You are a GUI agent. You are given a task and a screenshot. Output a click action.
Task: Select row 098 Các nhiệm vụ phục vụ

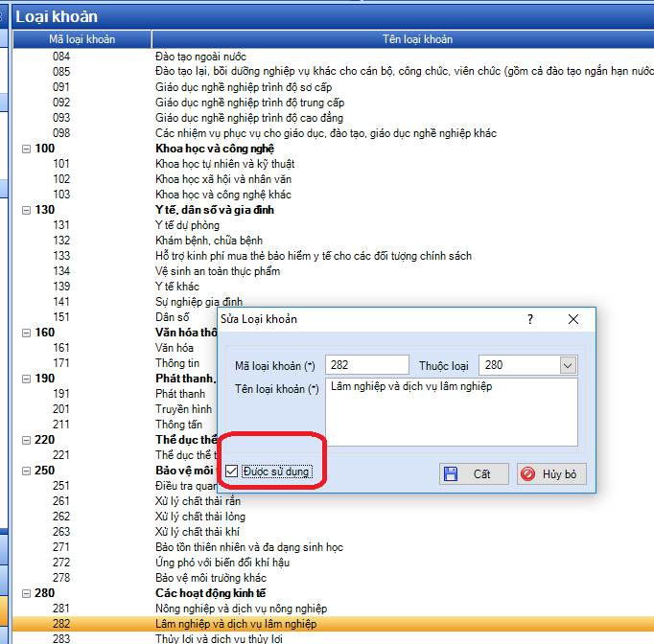click(x=334, y=133)
